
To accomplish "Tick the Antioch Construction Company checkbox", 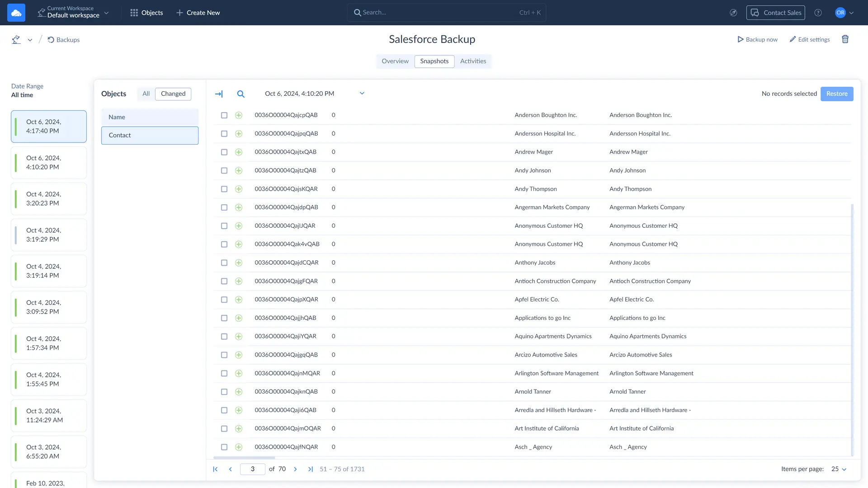I will point(224,281).
